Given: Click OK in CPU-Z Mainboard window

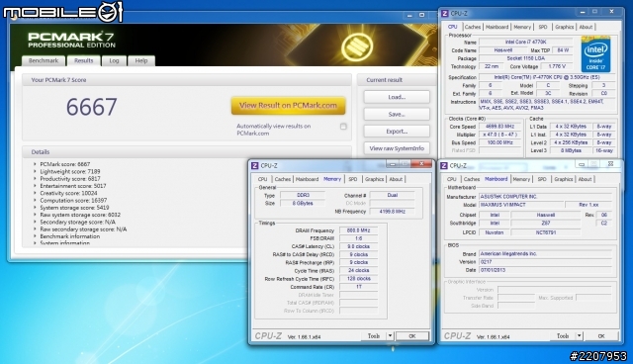Looking at the screenshot, I should (x=601, y=335).
